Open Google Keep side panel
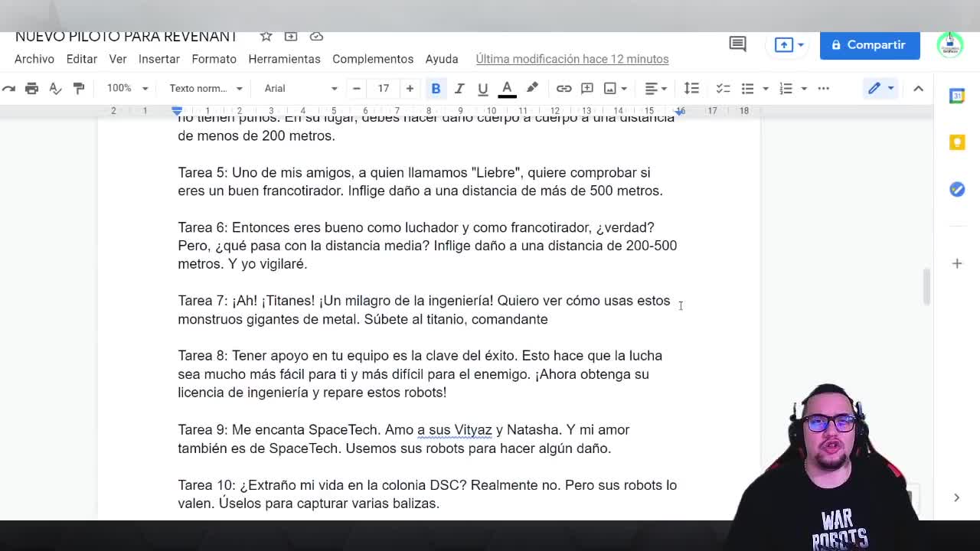Screen dimensions: 980x551 [957, 143]
